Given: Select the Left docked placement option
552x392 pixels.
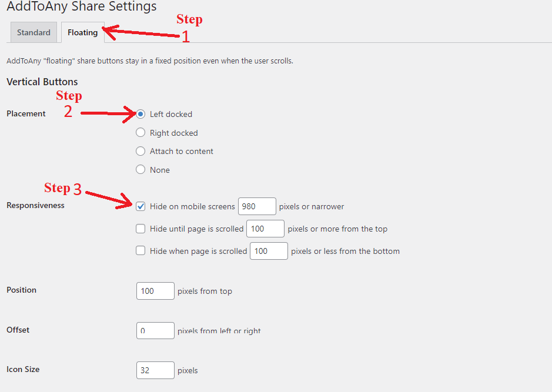Looking at the screenshot, I should [140, 114].
